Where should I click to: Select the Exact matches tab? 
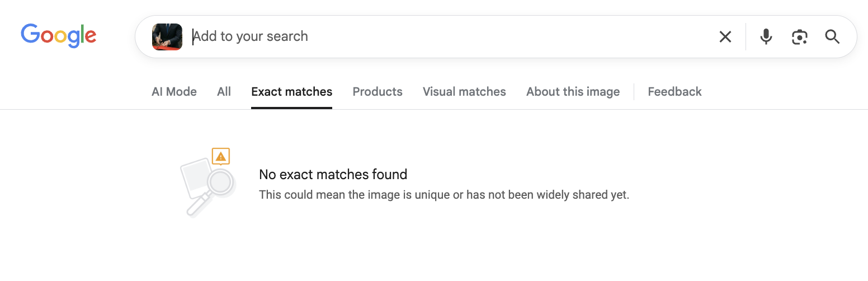(291, 92)
